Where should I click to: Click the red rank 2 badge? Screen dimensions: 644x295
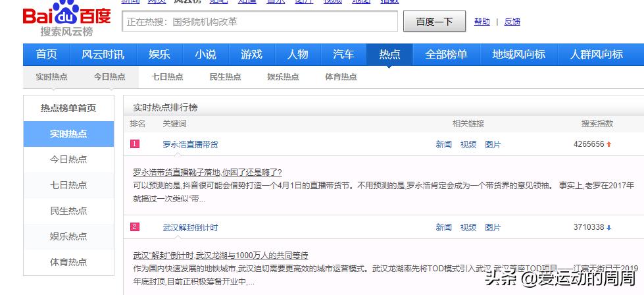135,227
